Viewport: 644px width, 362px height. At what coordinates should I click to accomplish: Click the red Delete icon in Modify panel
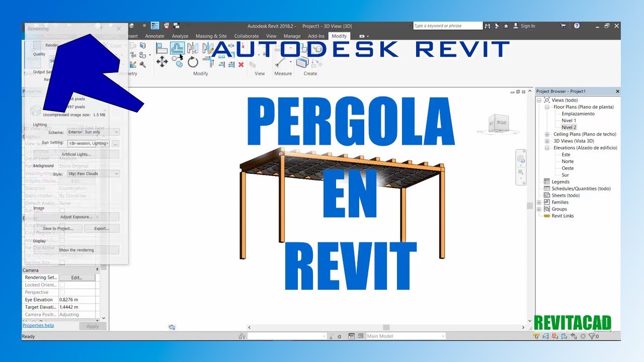tap(241, 65)
